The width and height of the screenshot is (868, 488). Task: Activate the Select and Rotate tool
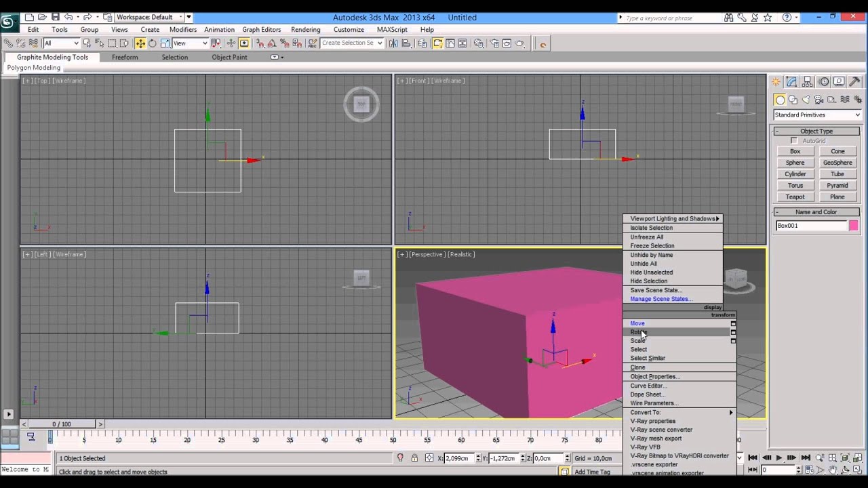(153, 43)
